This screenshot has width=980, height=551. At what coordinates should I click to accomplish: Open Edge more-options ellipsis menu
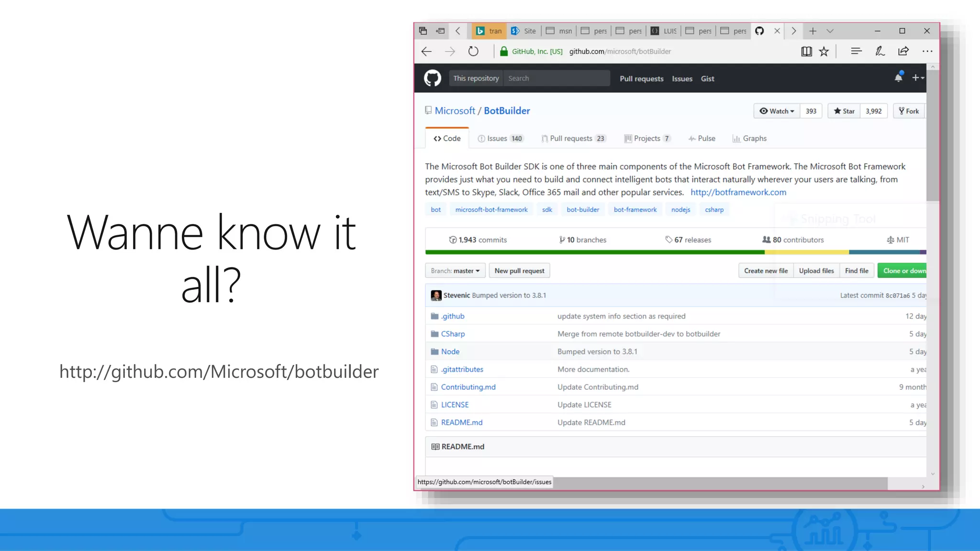pyautogui.click(x=927, y=51)
